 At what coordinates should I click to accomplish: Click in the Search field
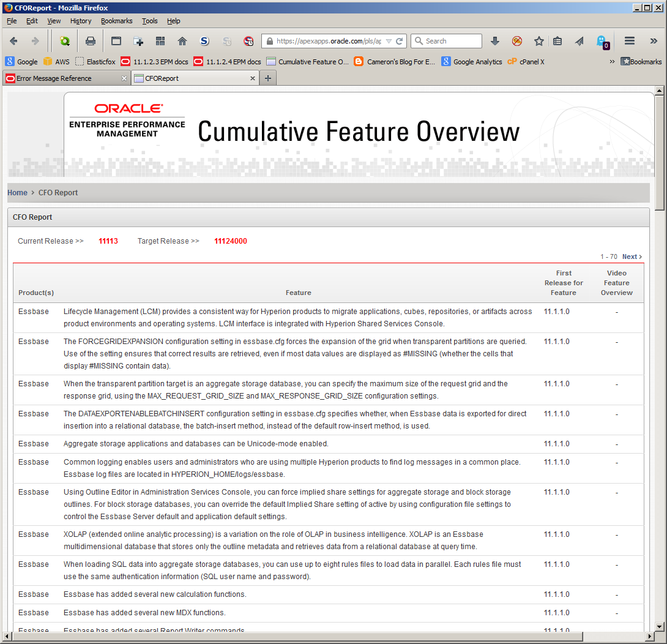[x=446, y=41]
